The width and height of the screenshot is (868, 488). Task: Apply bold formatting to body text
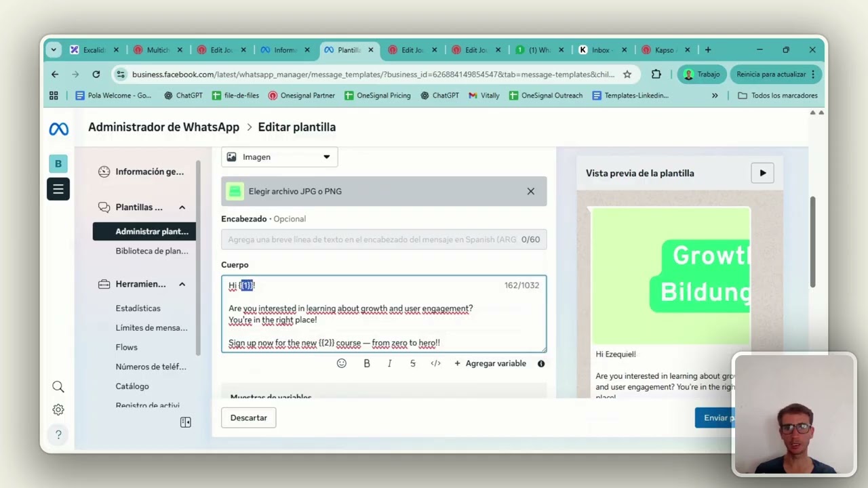pos(367,363)
